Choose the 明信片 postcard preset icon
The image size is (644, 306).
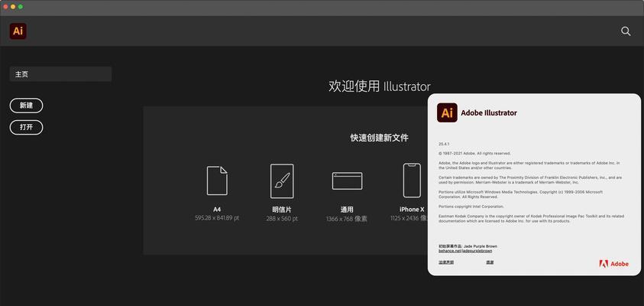coord(282,181)
